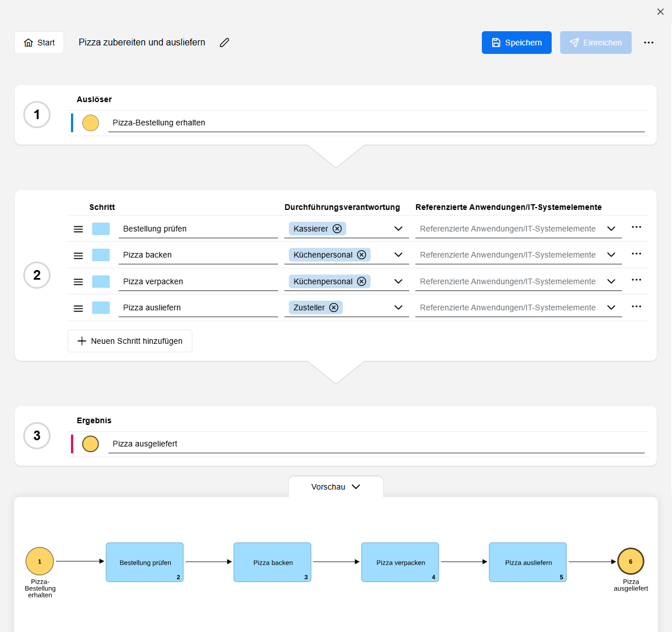Click the Pizza ausgeliefert result text field
Viewport: 672px width, 632px height.
click(376, 444)
